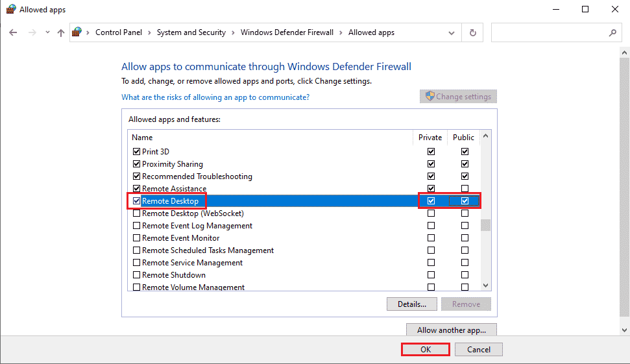Enable Remote Desktop (WebSocket) checkbox
This screenshot has width=630, height=364.
pyautogui.click(x=137, y=213)
